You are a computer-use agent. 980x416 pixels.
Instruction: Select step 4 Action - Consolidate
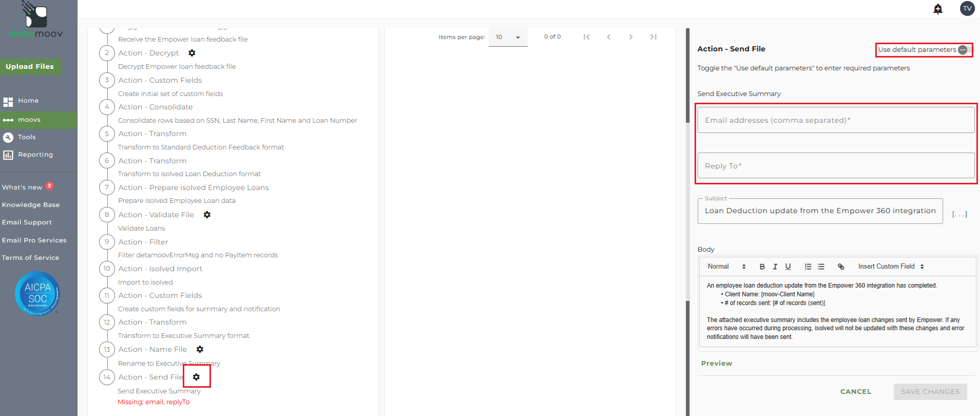pos(156,107)
